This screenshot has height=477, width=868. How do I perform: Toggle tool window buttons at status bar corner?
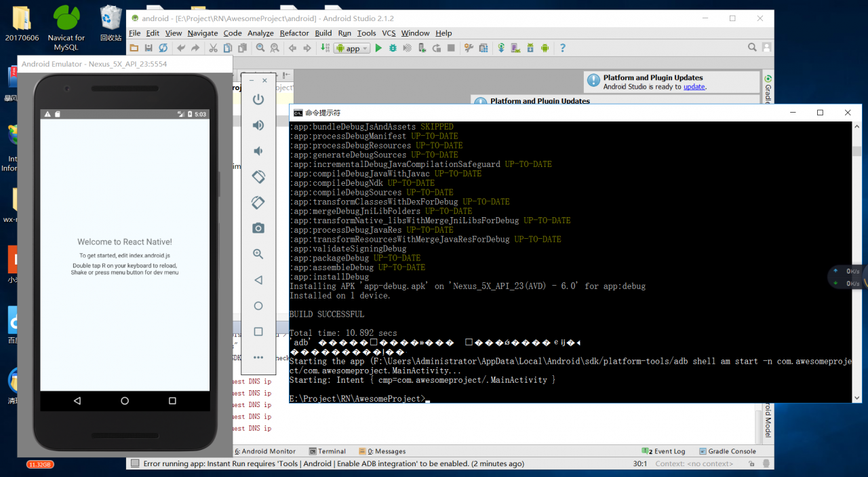tap(135, 464)
